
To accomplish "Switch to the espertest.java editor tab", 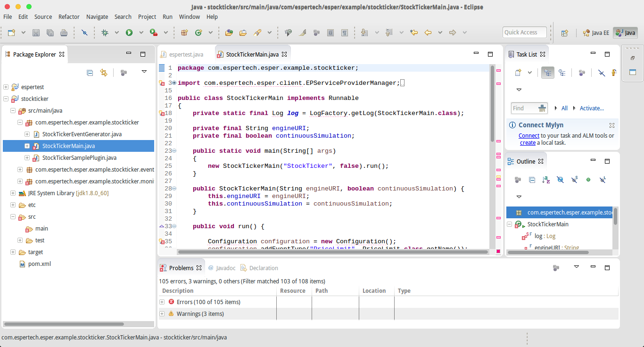I will coord(186,54).
